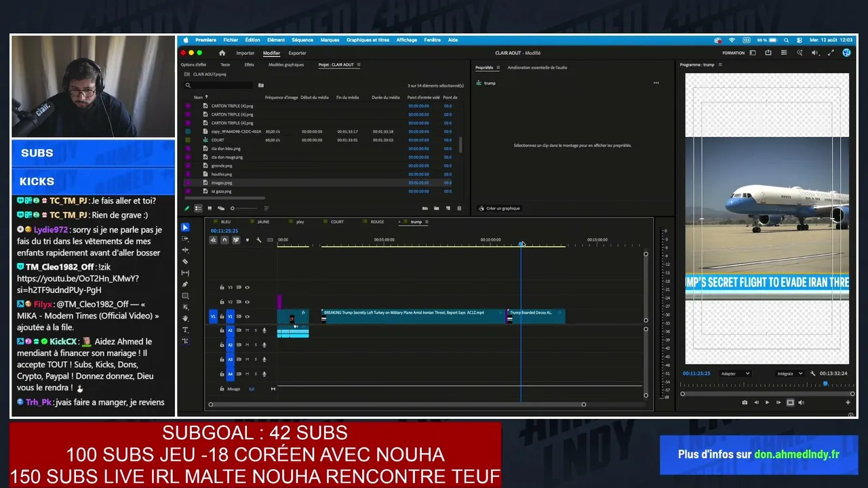Image resolution: width=868 pixels, height=488 pixels.
Task: Toggle insert sequences as nests button
Action: 213,240
